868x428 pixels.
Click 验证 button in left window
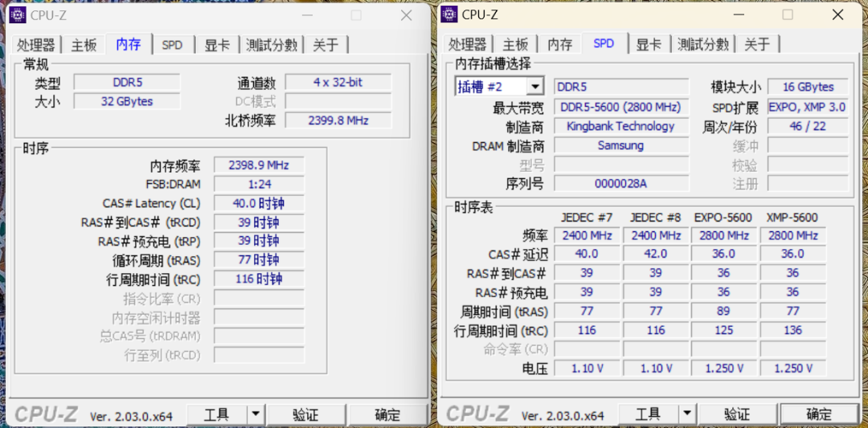pos(305,414)
